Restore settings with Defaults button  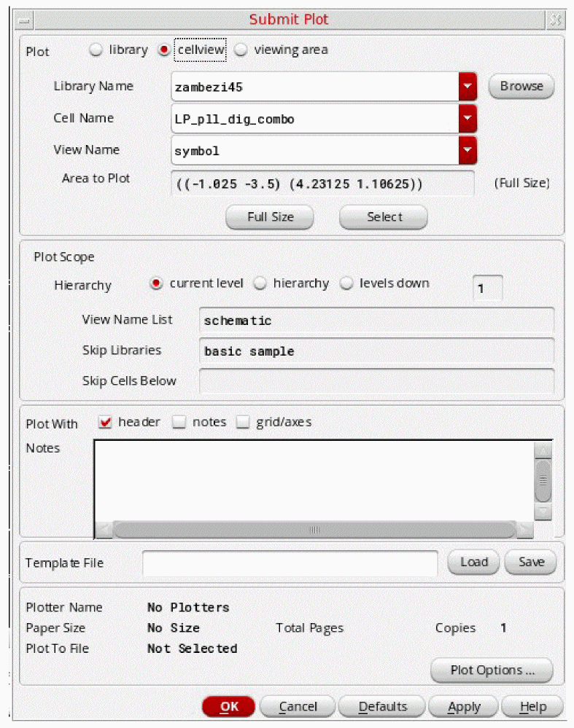382,707
